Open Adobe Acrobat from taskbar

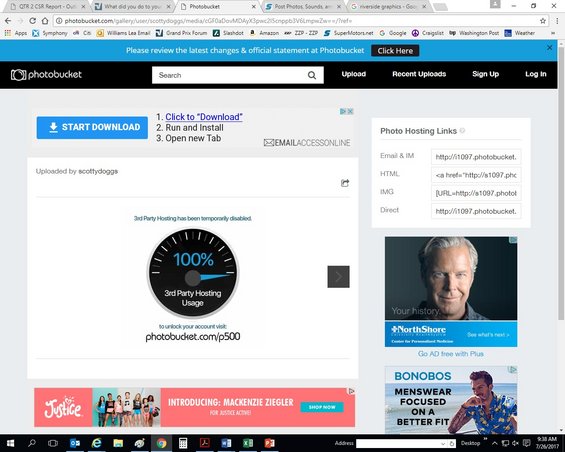205,443
